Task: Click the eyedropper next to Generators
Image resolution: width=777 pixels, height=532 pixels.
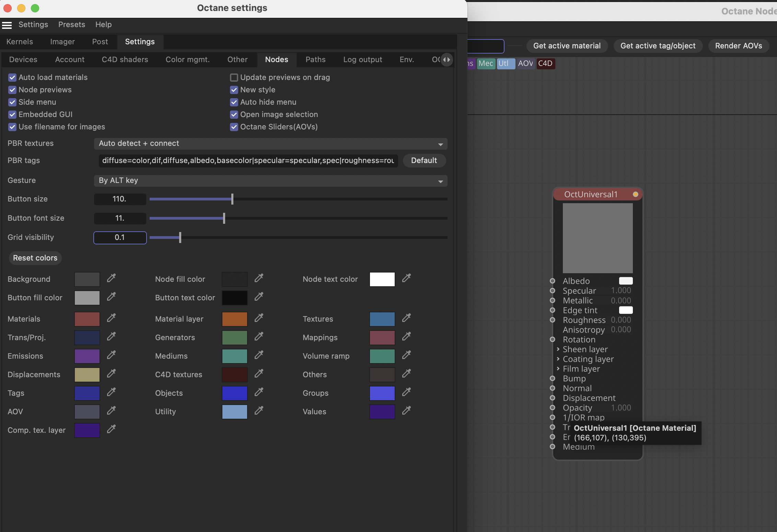Action: [x=259, y=336]
